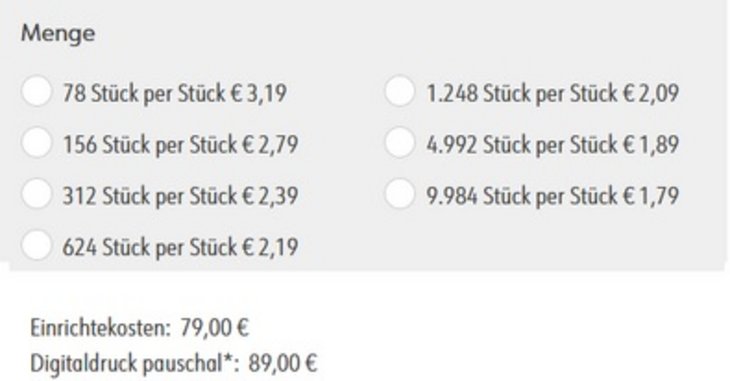Choose the 4.992 Stück radio button
730x381 pixels.
click(400, 143)
